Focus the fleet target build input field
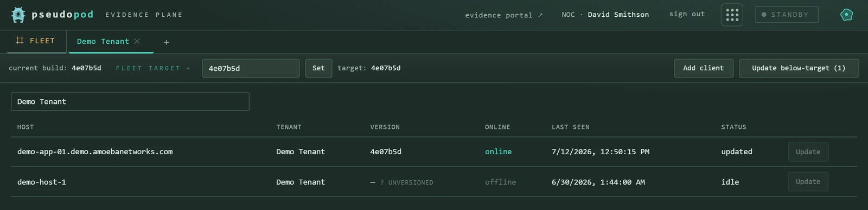Screen dimensions: 868x210 (x=251, y=68)
